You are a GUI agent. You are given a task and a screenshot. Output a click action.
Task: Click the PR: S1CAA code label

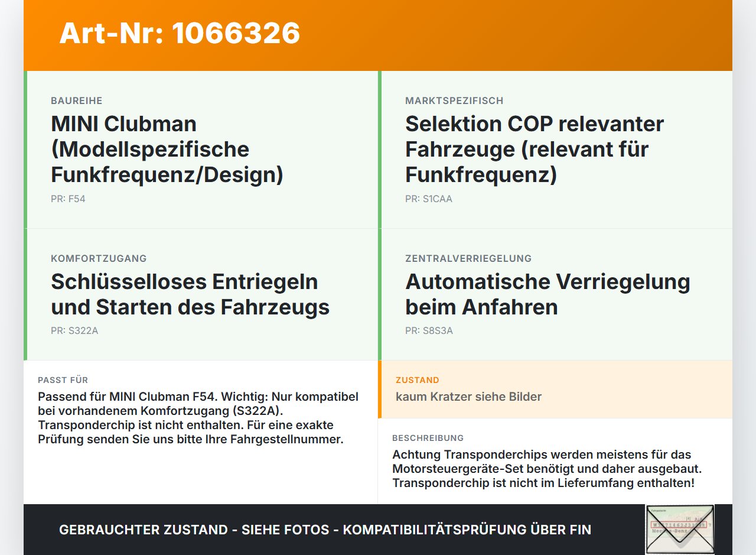click(429, 199)
